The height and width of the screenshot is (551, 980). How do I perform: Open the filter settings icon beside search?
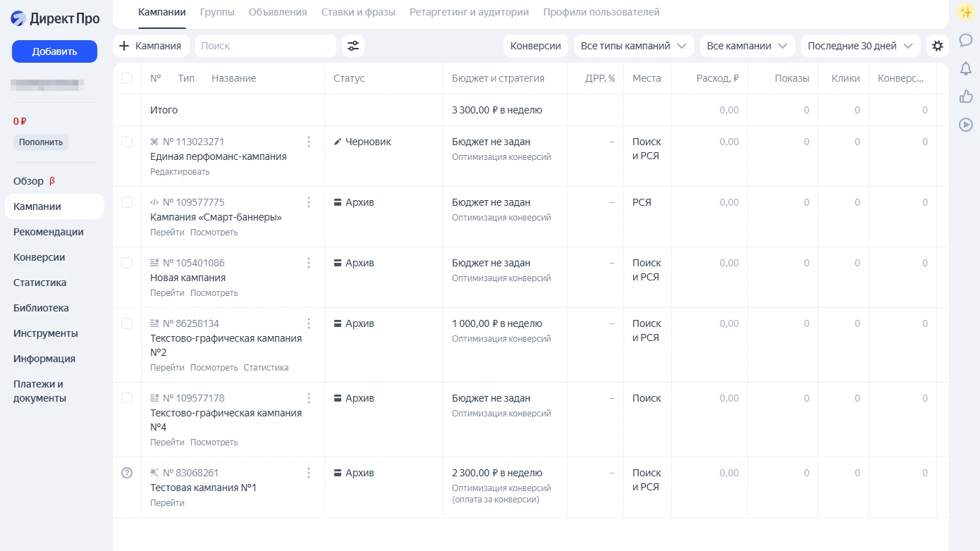coord(353,46)
